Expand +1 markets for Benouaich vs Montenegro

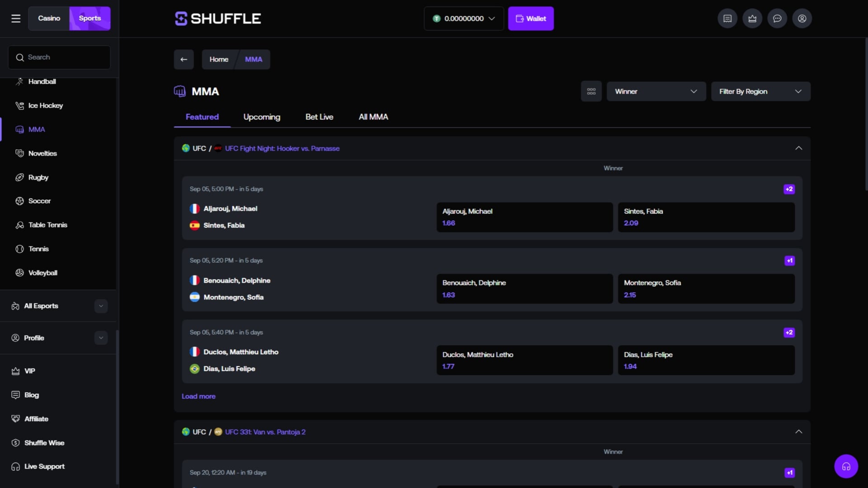click(x=789, y=261)
